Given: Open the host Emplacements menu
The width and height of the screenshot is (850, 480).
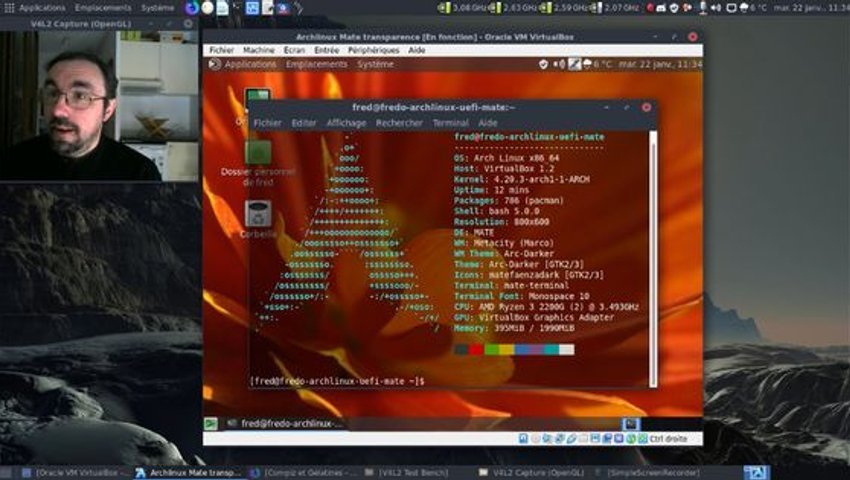Looking at the screenshot, I should (103, 8).
